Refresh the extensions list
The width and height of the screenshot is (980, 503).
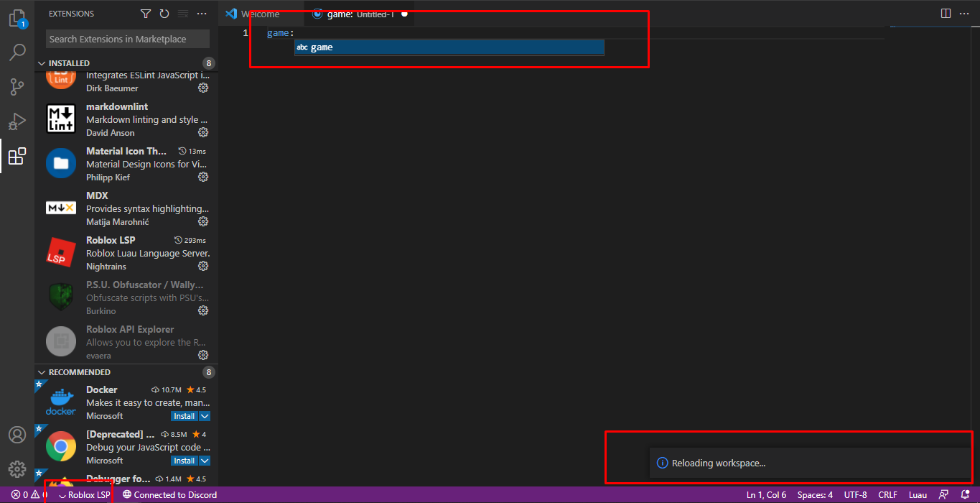click(x=164, y=13)
